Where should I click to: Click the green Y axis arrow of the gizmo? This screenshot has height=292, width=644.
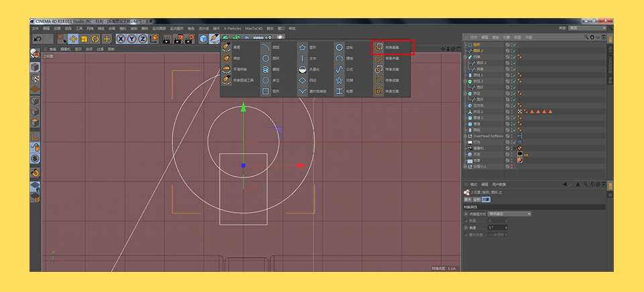(x=244, y=107)
